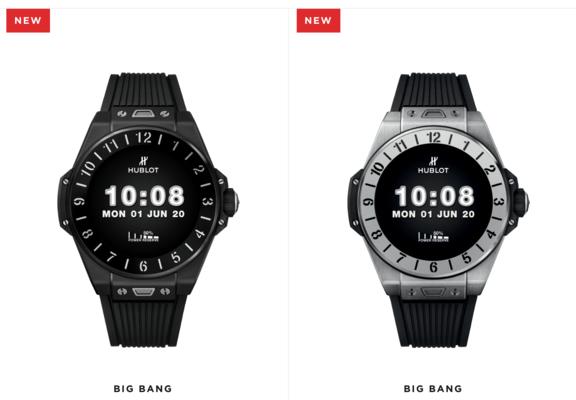Click the crown of the black watch

pos(231,202)
